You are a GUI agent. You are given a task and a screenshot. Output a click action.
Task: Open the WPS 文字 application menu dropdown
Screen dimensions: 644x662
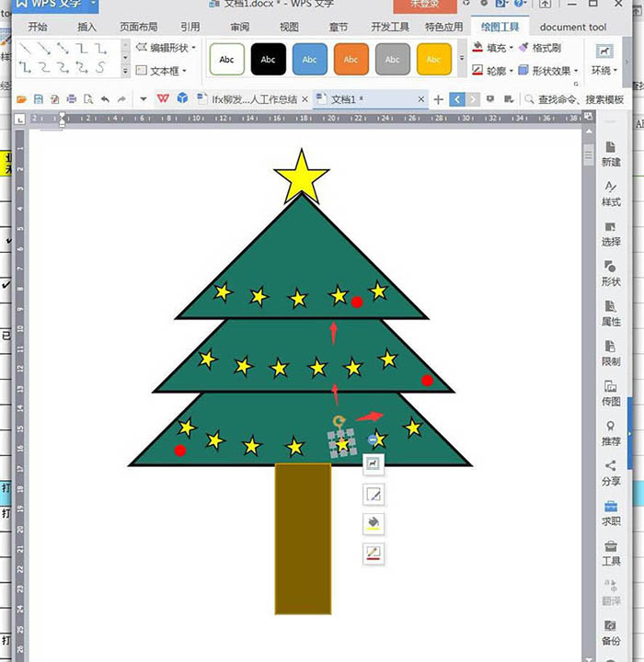pos(94,5)
